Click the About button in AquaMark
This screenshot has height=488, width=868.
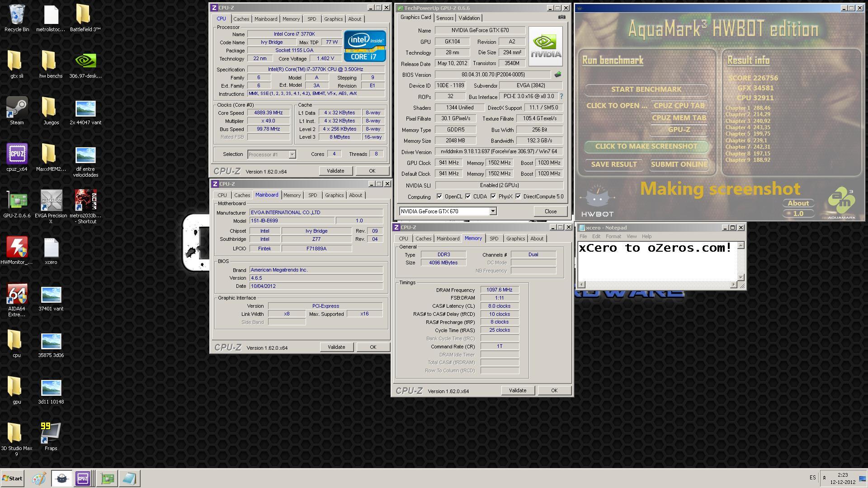click(798, 203)
